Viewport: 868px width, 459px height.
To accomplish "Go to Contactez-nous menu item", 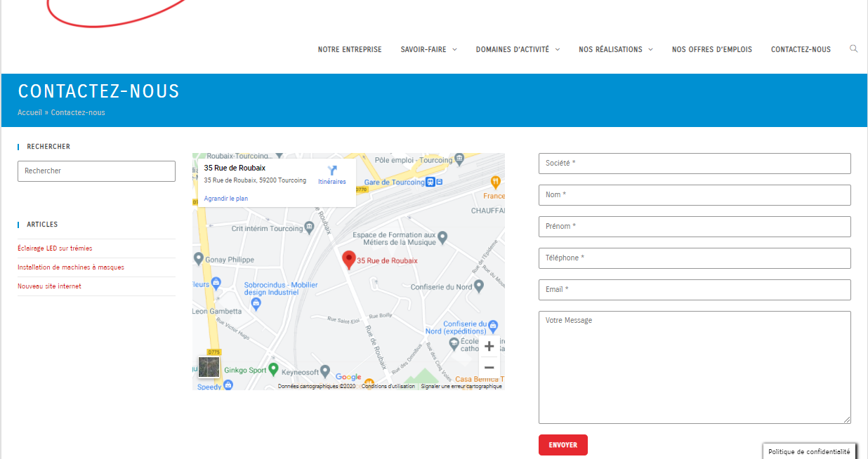I will pyautogui.click(x=801, y=50).
